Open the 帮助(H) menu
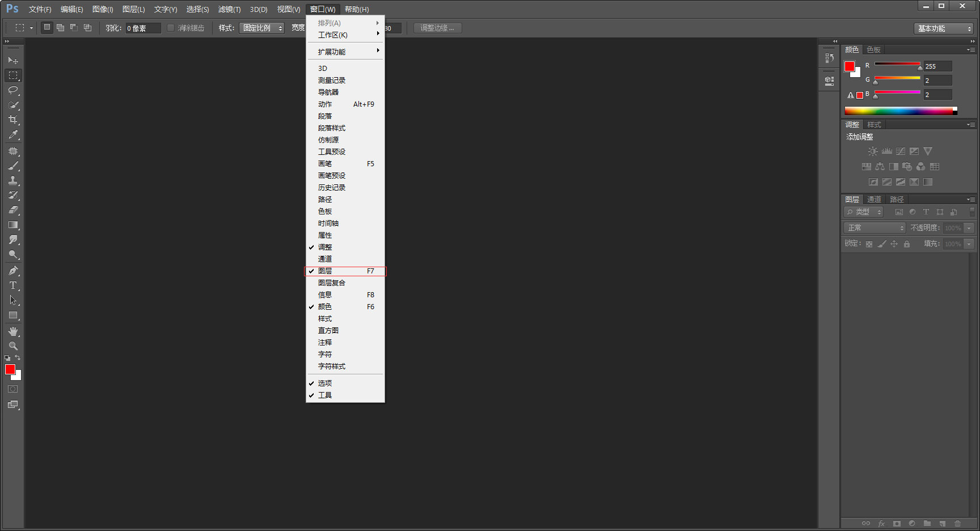Viewport: 980px width, 531px height. [357, 9]
